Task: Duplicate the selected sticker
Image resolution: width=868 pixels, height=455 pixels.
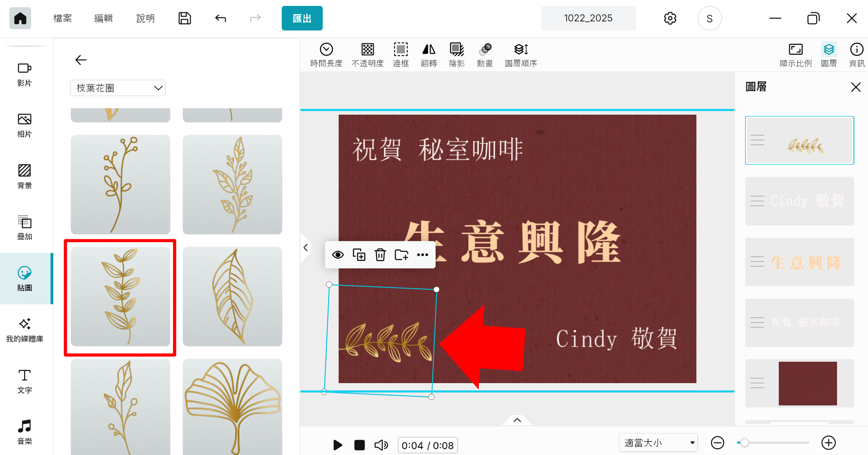Action: pos(359,255)
